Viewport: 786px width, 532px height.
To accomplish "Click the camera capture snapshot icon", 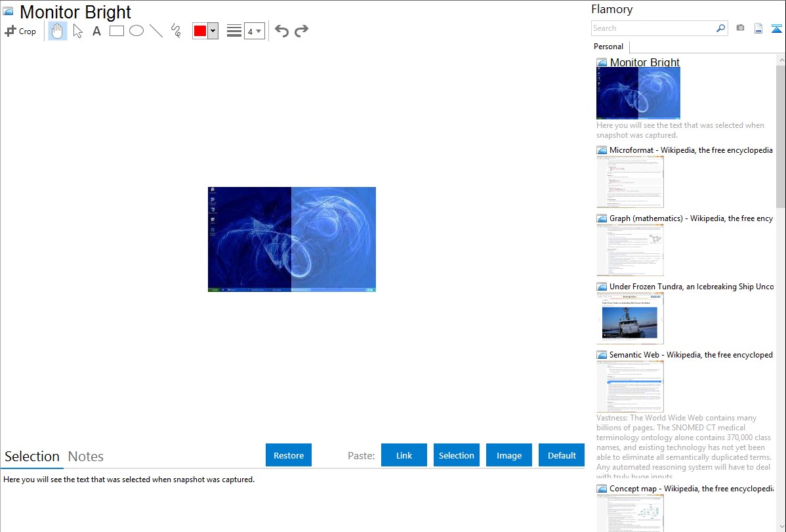I will click(740, 28).
